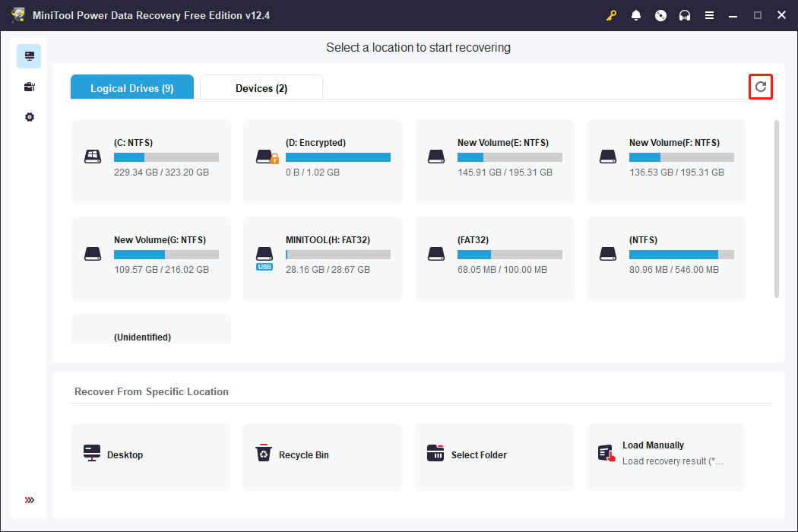This screenshot has width=798, height=532.
Task: Click 145.91 GB / 195.31 GB text
Action: pyautogui.click(x=505, y=172)
